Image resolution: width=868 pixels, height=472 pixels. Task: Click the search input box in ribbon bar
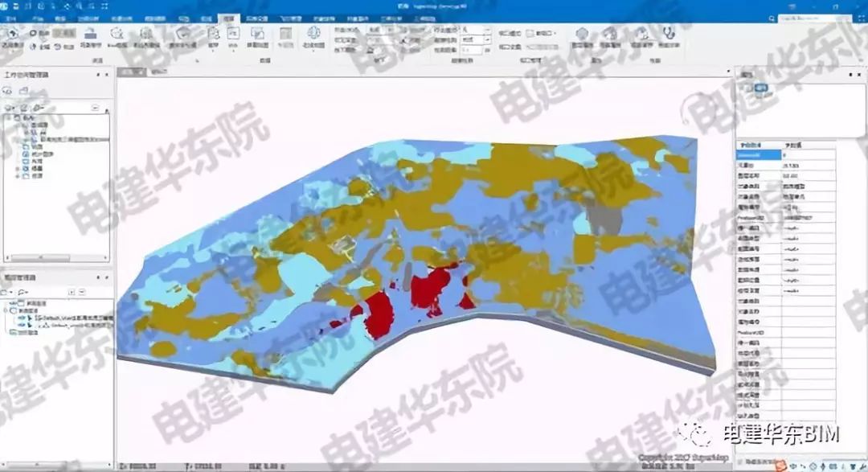813,18
